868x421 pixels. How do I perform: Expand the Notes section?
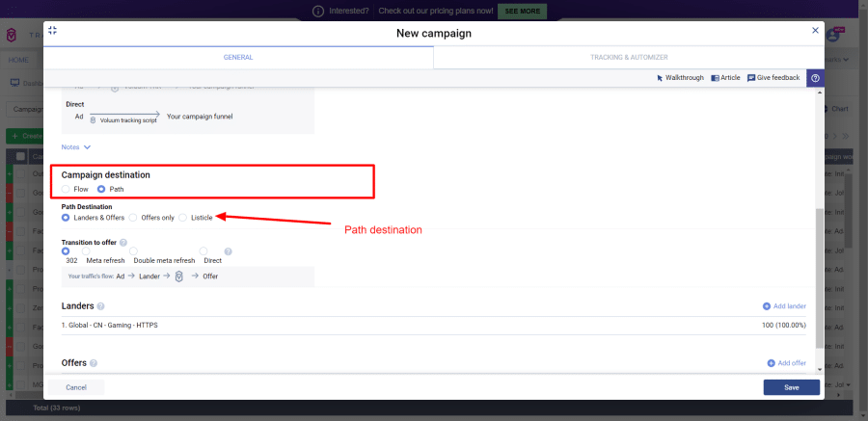(76, 147)
